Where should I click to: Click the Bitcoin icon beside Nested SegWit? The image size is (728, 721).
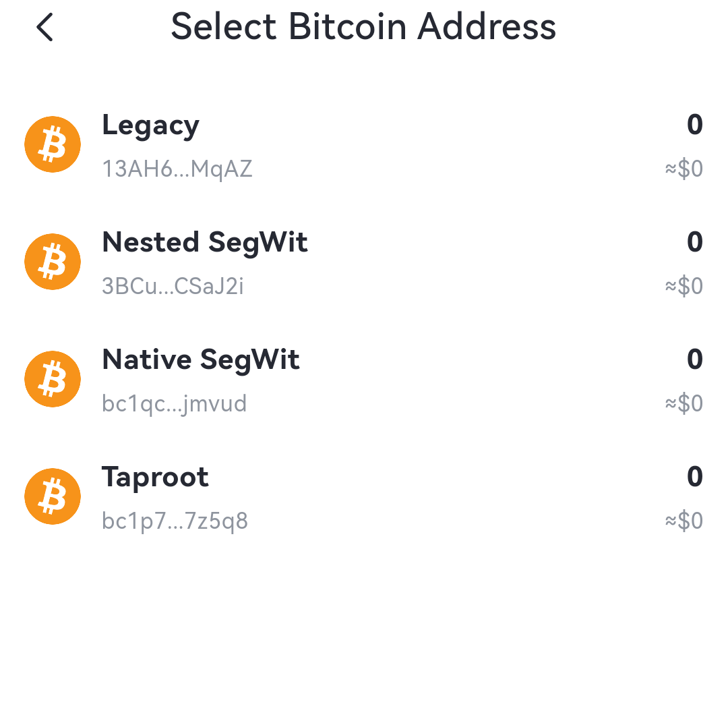point(53,262)
